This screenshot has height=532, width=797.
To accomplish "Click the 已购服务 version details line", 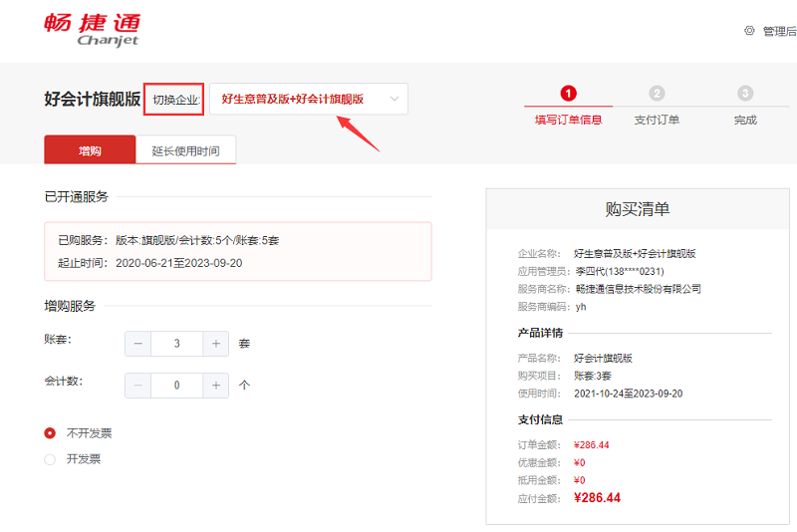I will coord(168,240).
